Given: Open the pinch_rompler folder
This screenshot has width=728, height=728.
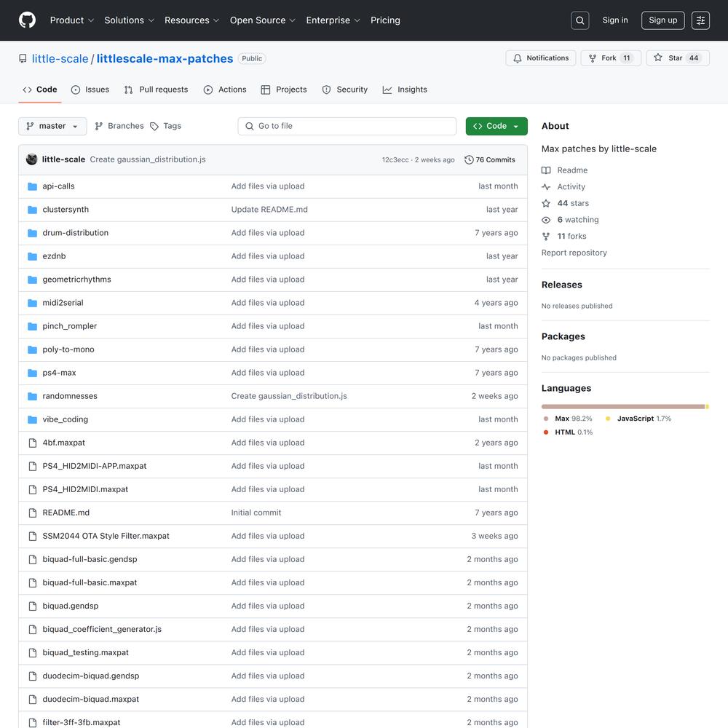Looking at the screenshot, I should [x=70, y=326].
